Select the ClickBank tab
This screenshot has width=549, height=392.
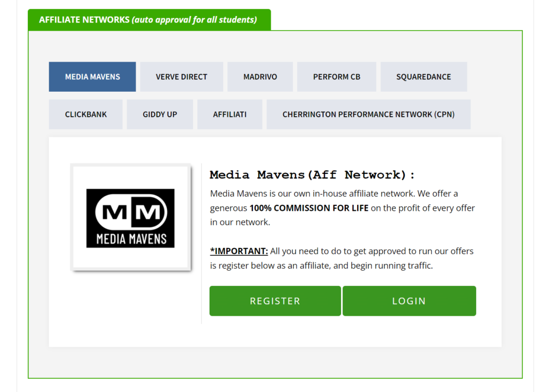(x=86, y=114)
